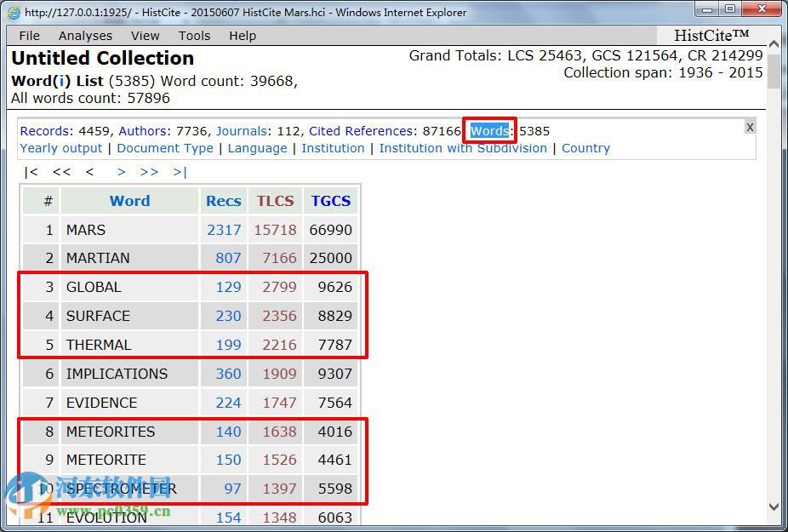788x532 pixels.
Task: Open the Analyses menu
Action: point(85,36)
